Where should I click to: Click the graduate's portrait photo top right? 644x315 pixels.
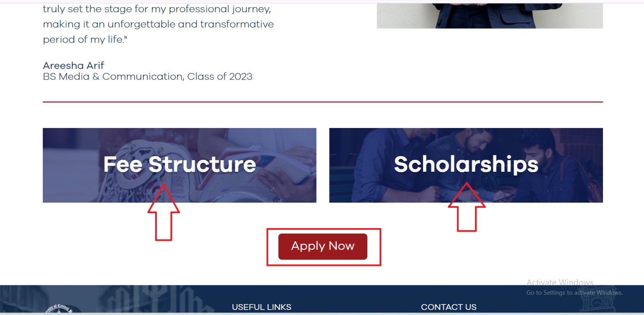[x=490, y=15]
